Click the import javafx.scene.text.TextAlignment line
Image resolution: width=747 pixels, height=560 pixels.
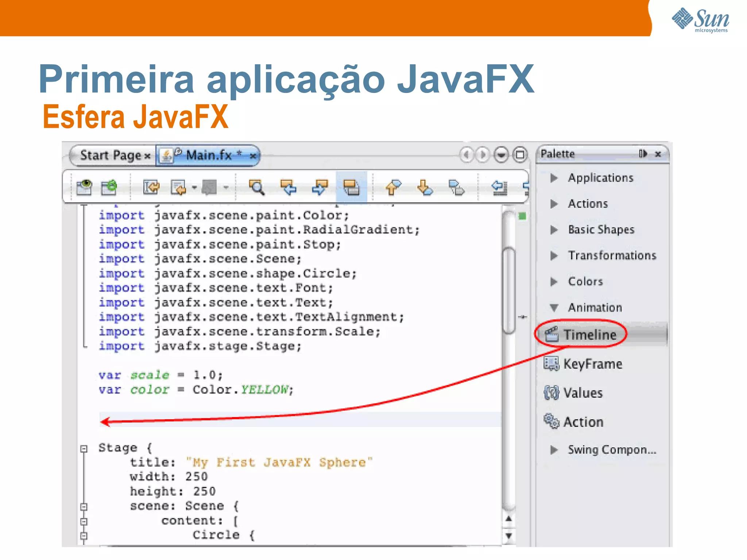pos(252,317)
